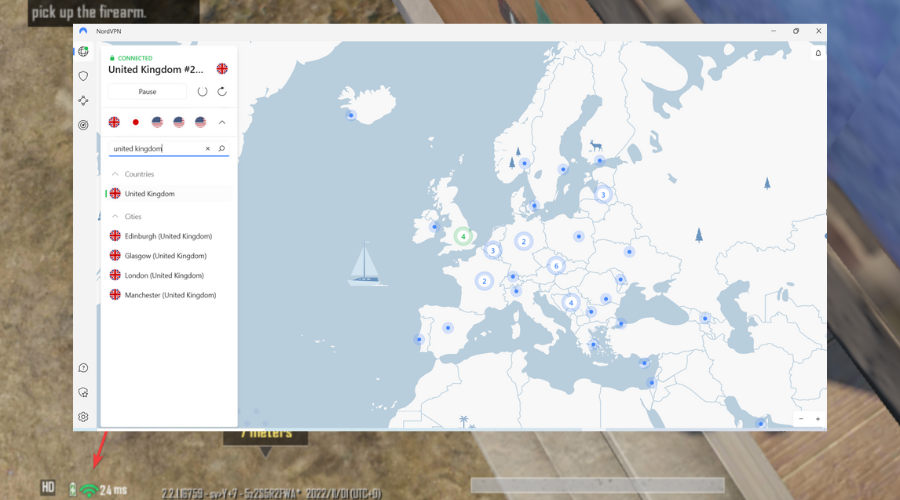Open Threat Protection shield icon
Viewport: 900px width, 500px height.
(x=83, y=76)
